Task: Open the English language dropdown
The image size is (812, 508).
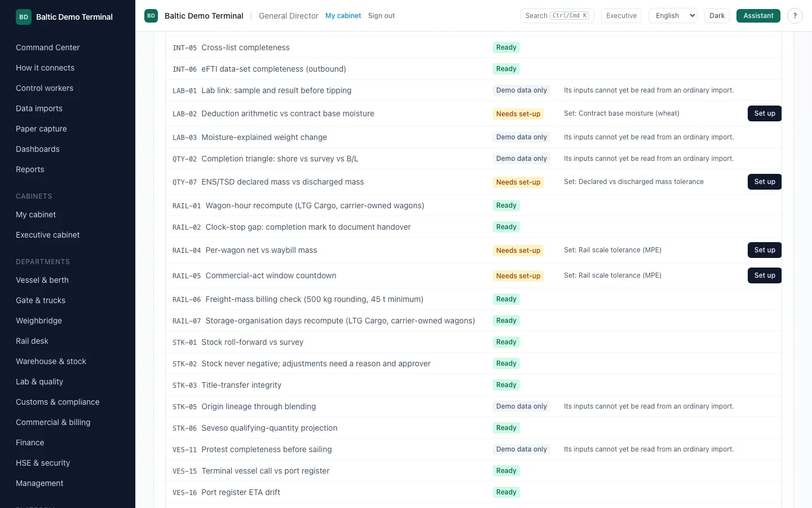Action: click(673, 16)
